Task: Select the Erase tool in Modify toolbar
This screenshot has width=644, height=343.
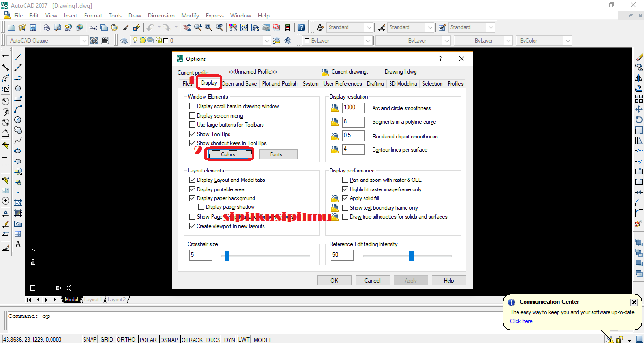Action: (x=639, y=57)
